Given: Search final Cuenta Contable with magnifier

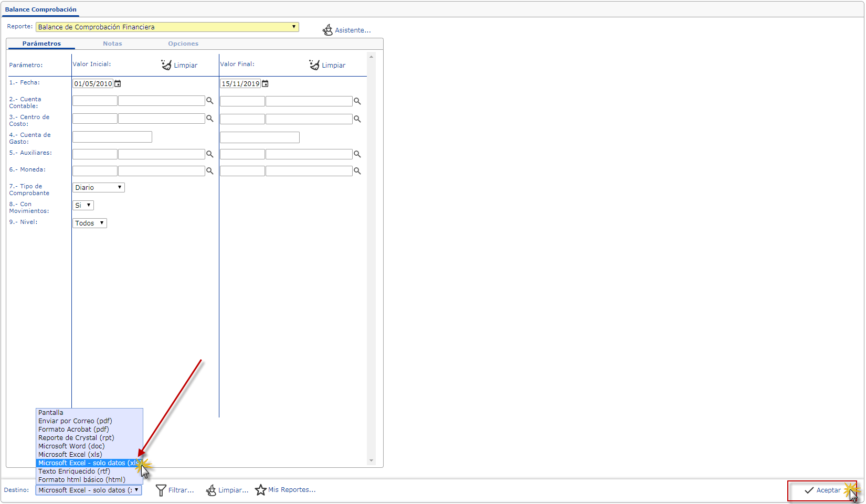Looking at the screenshot, I should click(357, 101).
